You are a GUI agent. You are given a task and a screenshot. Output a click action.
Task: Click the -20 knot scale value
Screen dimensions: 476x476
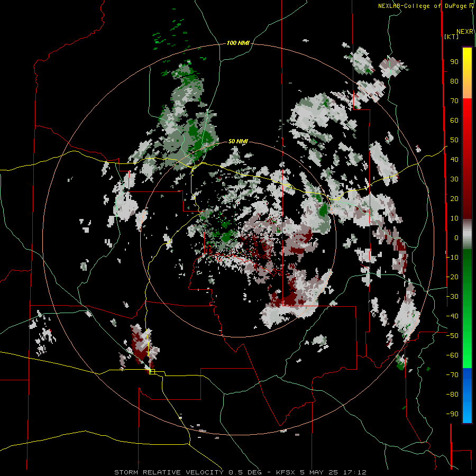coord(452,277)
